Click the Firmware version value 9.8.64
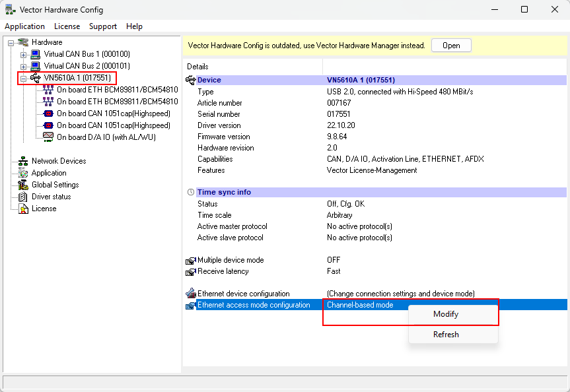Image resolution: width=570 pixels, height=392 pixels. [337, 137]
